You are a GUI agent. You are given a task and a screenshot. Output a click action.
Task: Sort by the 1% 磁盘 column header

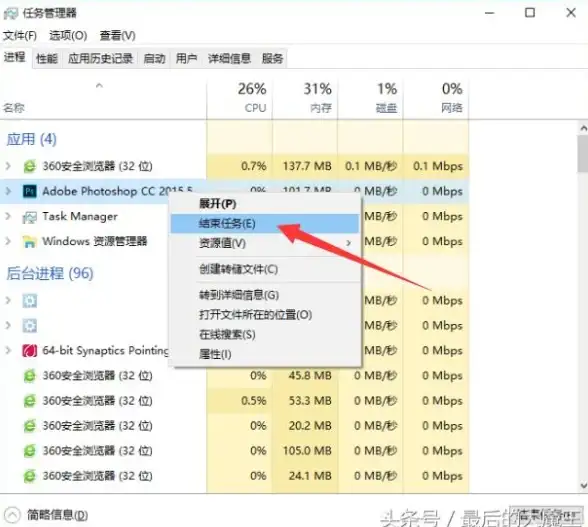pyautogui.click(x=370, y=99)
